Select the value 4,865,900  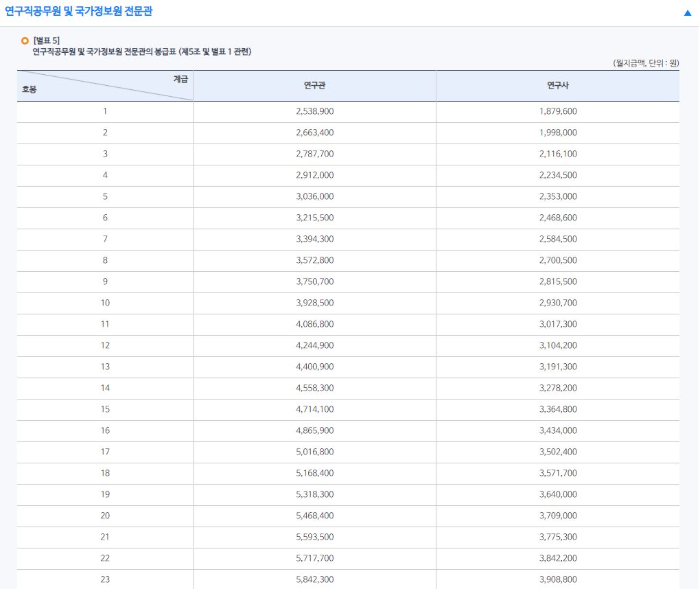(x=315, y=430)
